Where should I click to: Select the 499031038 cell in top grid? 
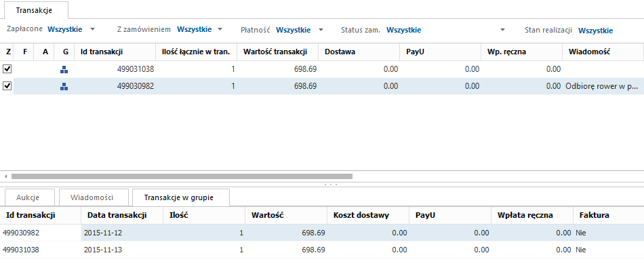pyautogui.click(x=115, y=69)
